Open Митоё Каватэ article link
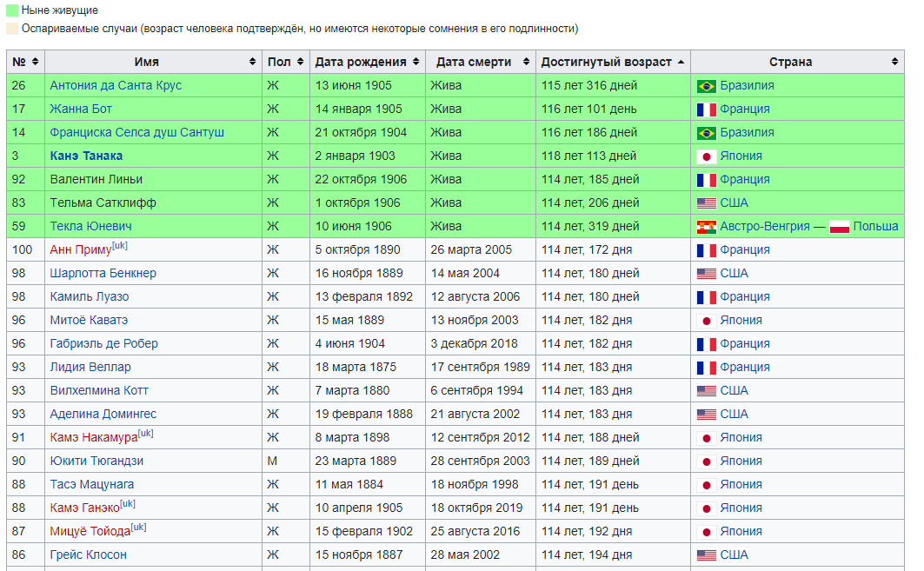Image resolution: width=924 pixels, height=571 pixels. pyautogui.click(x=89, y=320)
